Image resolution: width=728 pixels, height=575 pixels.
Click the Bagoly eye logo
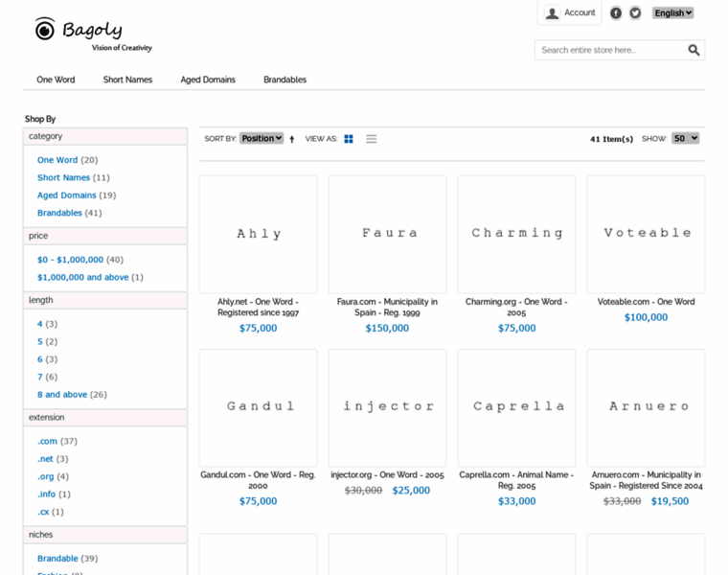pyautogui.click(x=45, y=29)
